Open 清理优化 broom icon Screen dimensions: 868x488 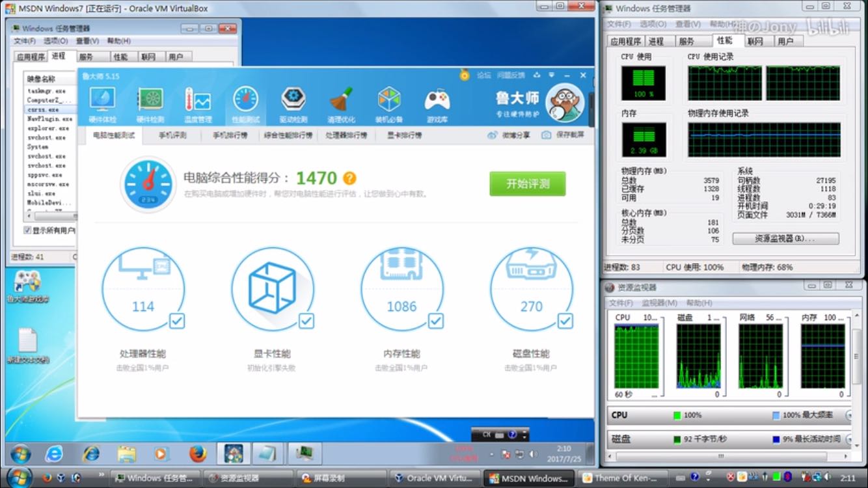click(x=341, y=105)
